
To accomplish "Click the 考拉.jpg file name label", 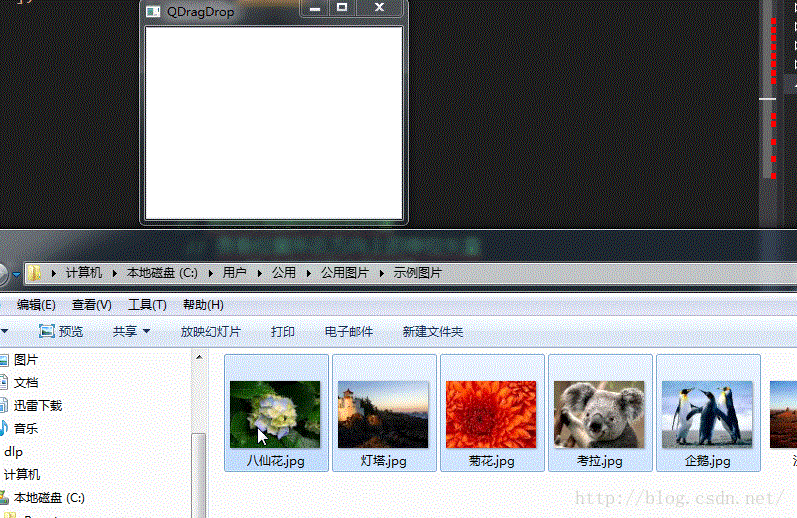I will [x=599, y=461].
